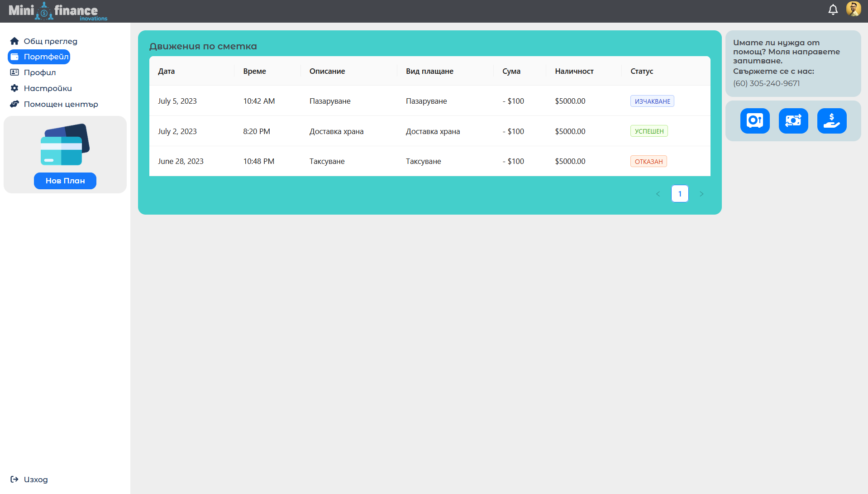This screenshot has height=494, width=868.
Task: Click Таксуване in Вид плащане column
Action: pyautogui.click(x=423, y=161)
